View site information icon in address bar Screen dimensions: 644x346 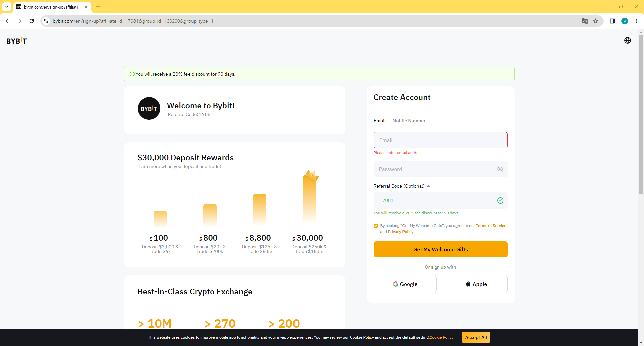[x=46, y=21]
